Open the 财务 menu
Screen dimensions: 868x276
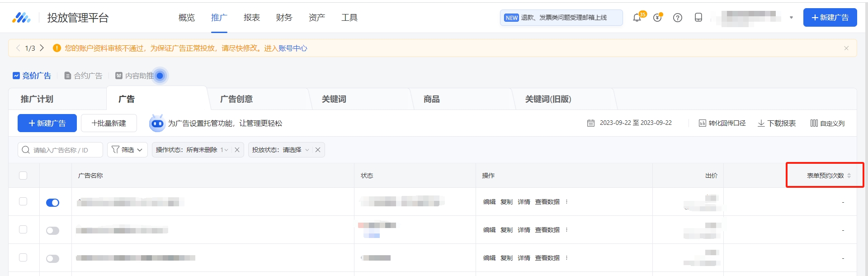(x=284, y=18)
